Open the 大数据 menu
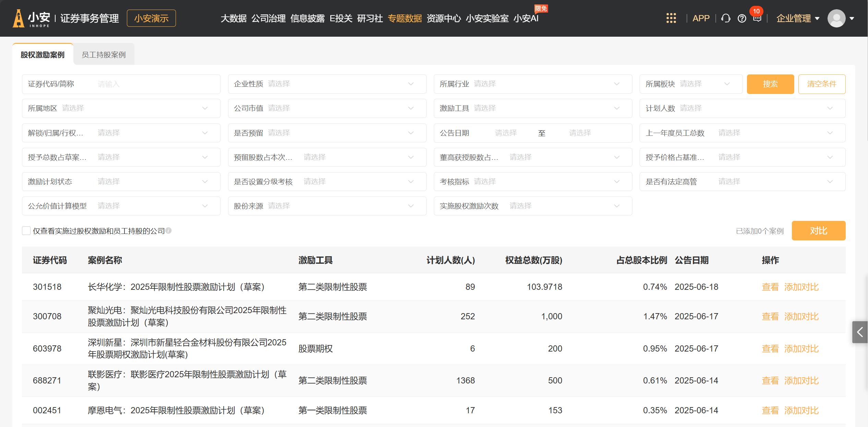868x427 pixels. coord(234,18)
